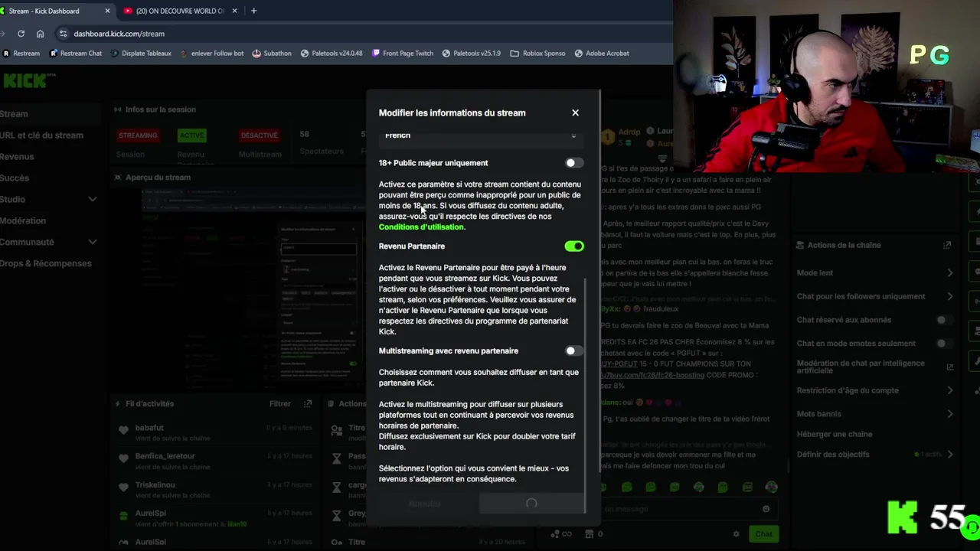
Task: Click the Benfica_leretour activity entry
Action: pos(214,461)
